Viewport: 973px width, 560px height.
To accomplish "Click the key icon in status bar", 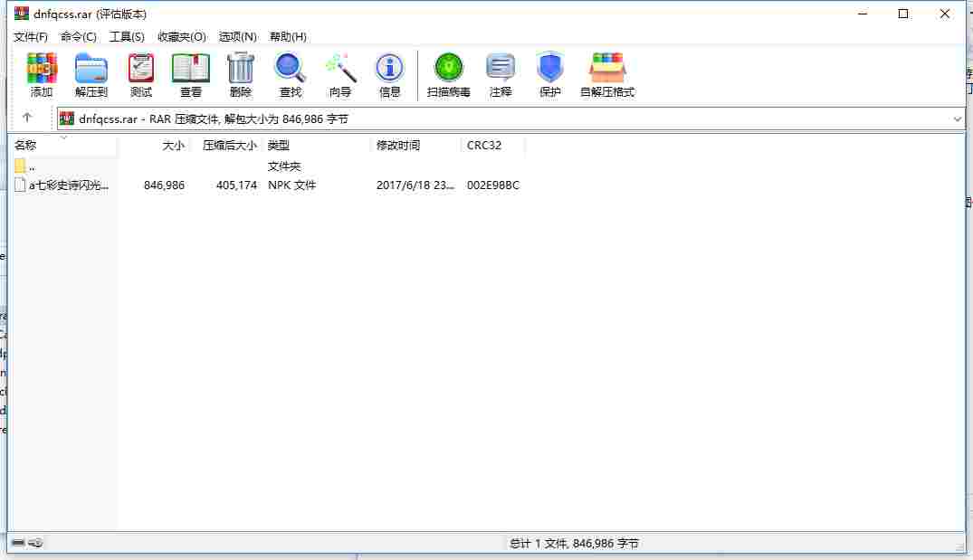I will pos(35,543).
